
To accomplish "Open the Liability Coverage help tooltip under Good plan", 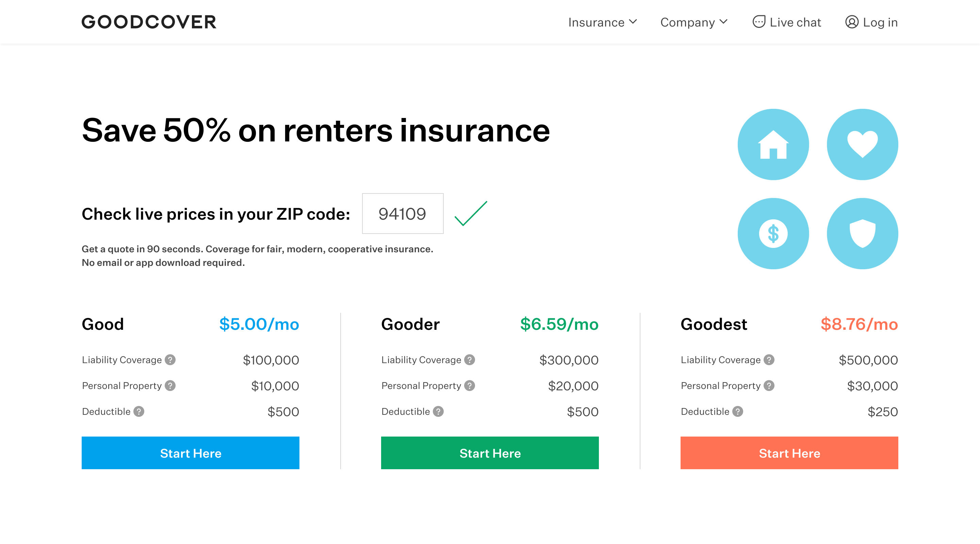I will [x=170, y=359].
